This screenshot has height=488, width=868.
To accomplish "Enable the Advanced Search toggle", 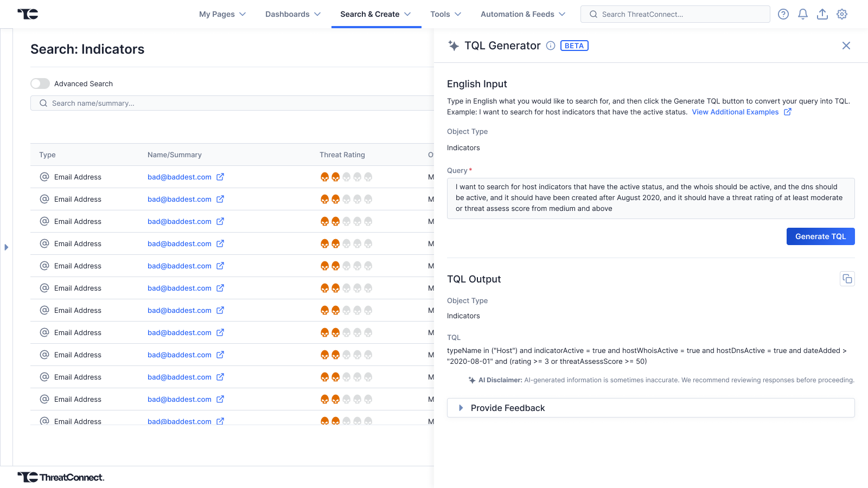I will click(x=40, y=84).
